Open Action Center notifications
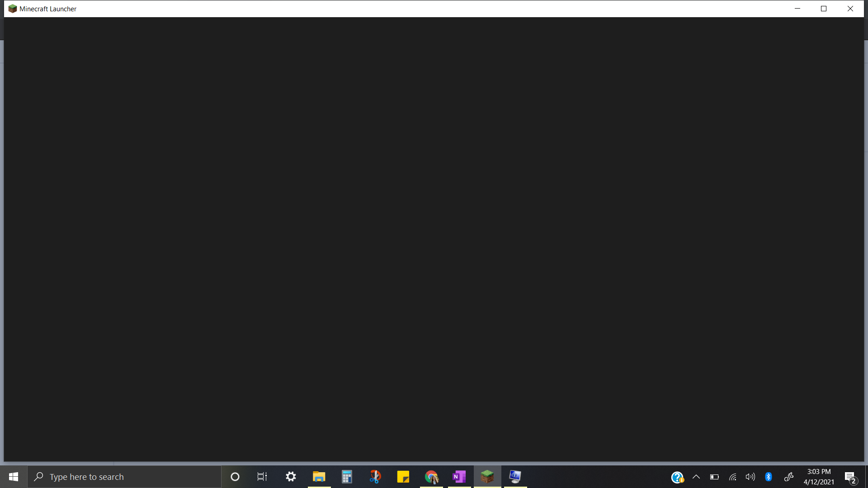This screenshot has width=868, height=488. click(850, 477)
